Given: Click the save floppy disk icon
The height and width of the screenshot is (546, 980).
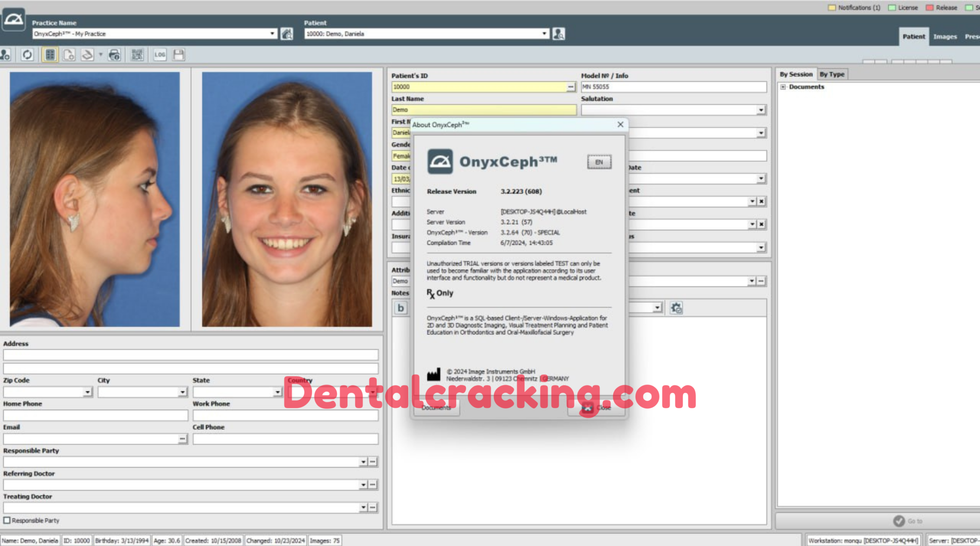Looking at the screenshot, I should pos(178,55).
